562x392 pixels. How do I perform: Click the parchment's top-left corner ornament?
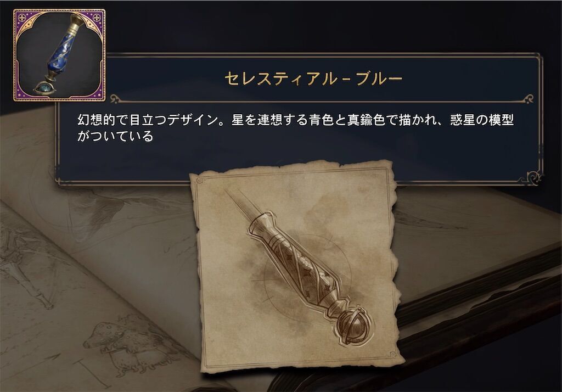(201, 181)
